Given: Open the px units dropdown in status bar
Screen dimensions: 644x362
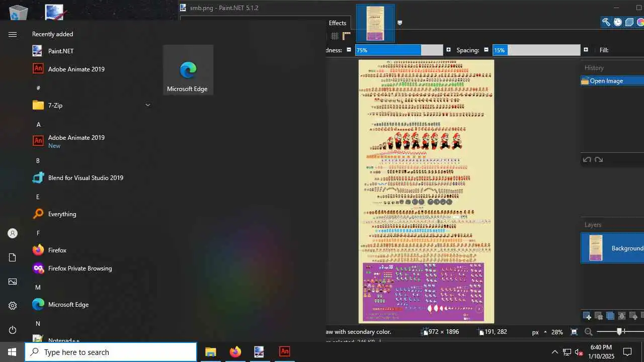Looking at the screenshot, I should (x=539, y=332).
